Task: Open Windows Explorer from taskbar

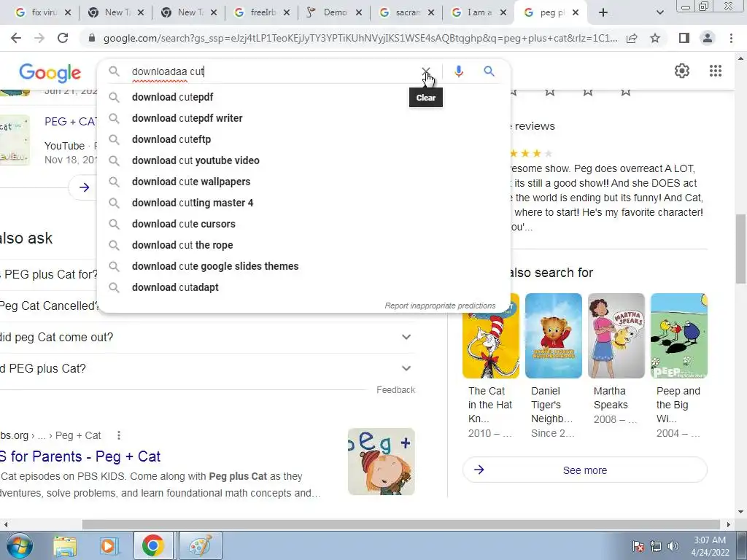Action: (x=65, y=545)
